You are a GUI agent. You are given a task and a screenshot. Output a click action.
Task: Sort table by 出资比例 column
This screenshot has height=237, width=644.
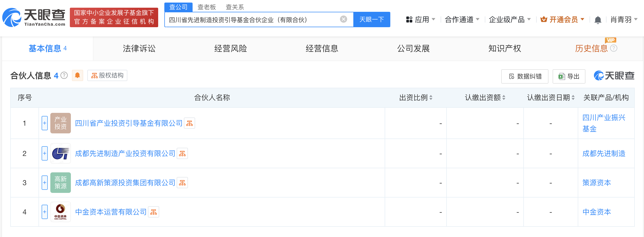tap(431, 98)
